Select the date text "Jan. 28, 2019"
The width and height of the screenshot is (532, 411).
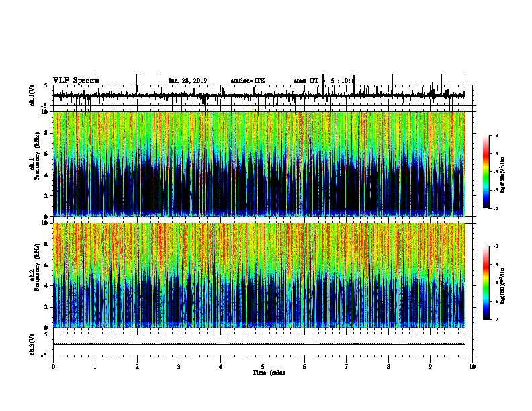[x=187, y=81]
